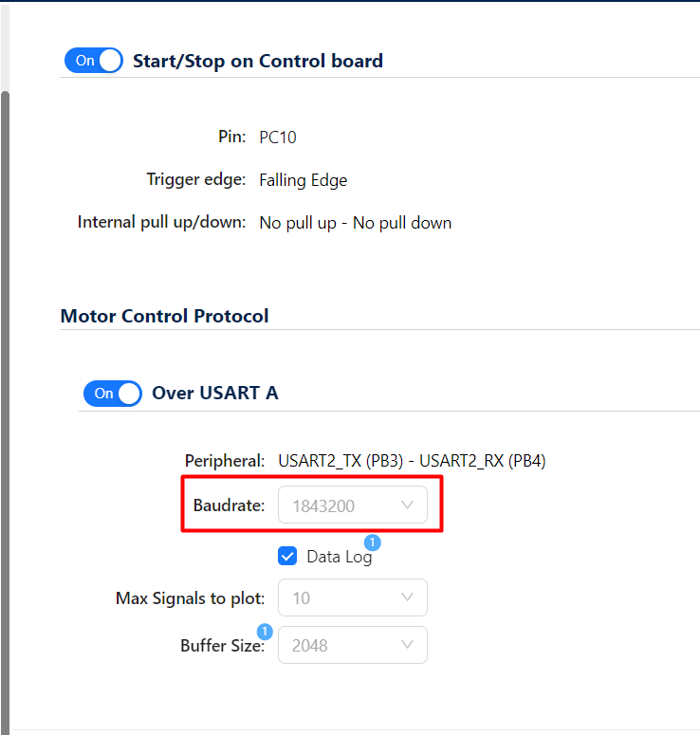Viewport: 700px width, 735px height.
Task: Click the Start/Stop on Control board heading
Action: pos(258,61)
